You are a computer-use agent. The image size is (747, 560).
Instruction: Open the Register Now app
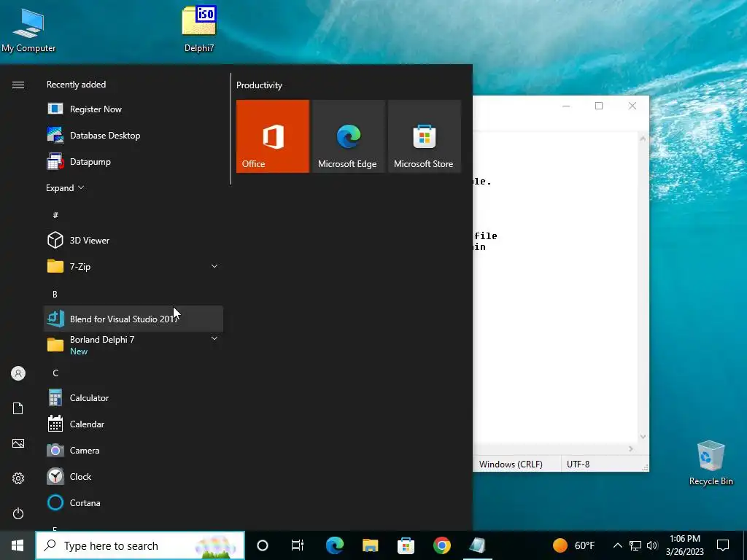click(133, 109)
